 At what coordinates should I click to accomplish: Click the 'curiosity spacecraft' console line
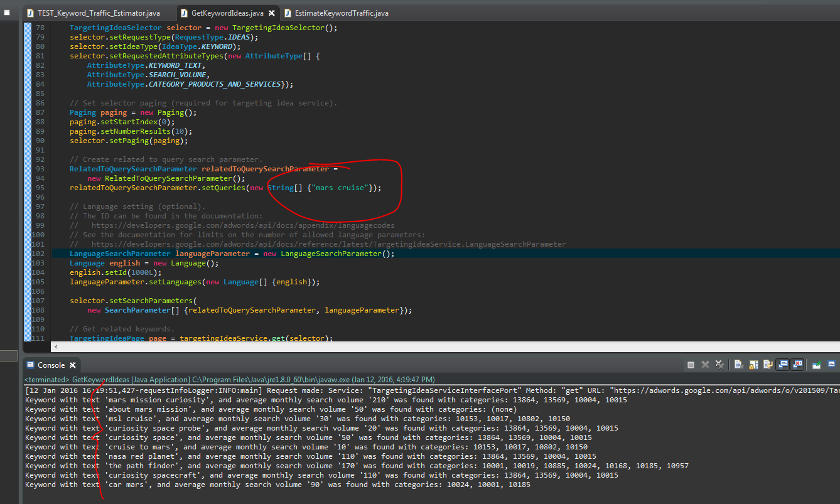[x=321, y=475]
